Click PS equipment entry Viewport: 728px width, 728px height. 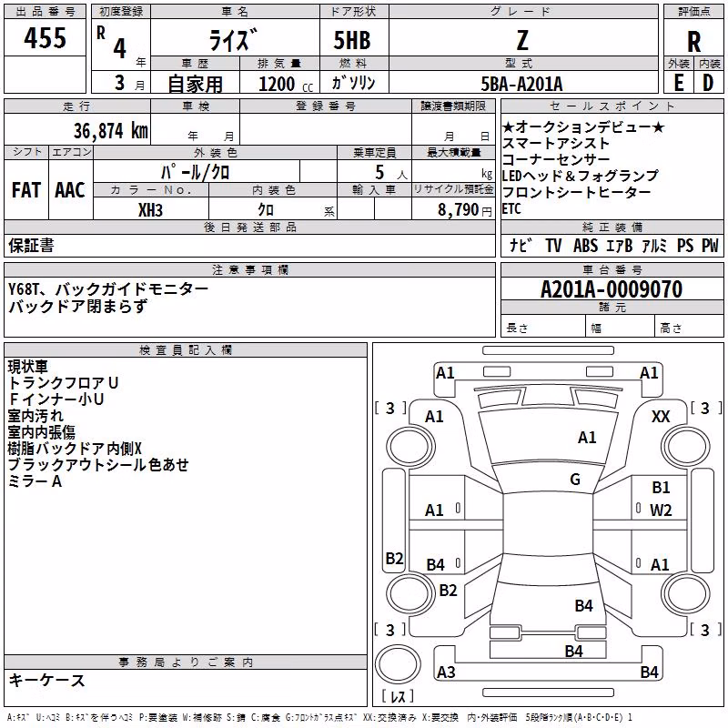pos(685,245)
